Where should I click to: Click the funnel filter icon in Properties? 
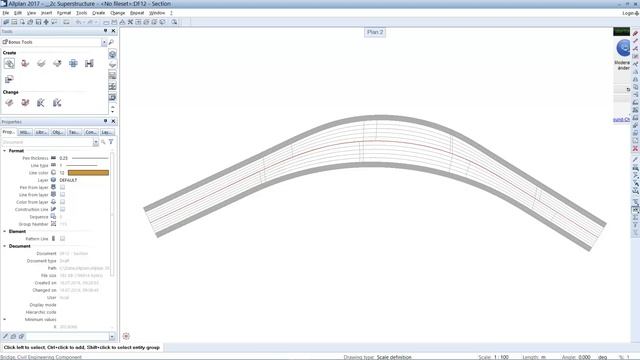tap(111, 142)
